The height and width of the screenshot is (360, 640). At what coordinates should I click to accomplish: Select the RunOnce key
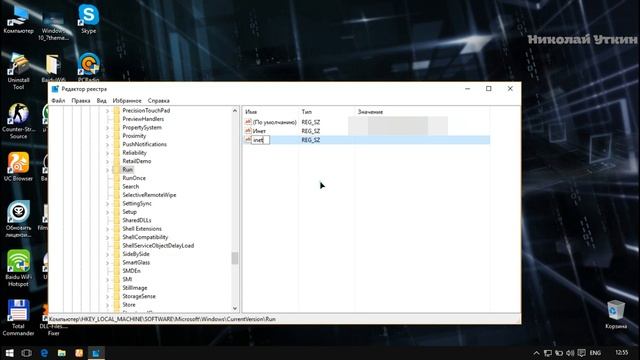click(134, 178)
